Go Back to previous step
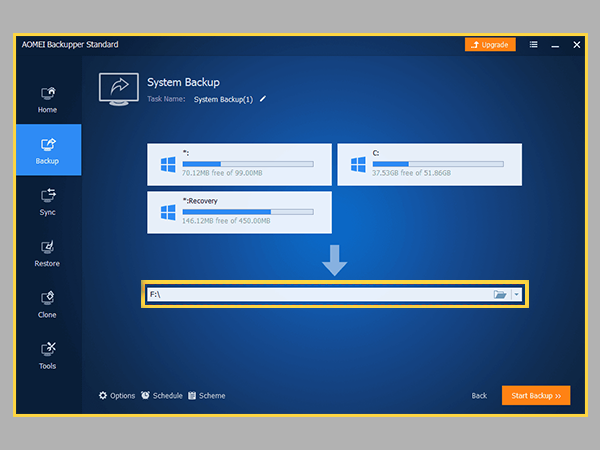The height and width of the screenshot is (450, 600). 479,395
